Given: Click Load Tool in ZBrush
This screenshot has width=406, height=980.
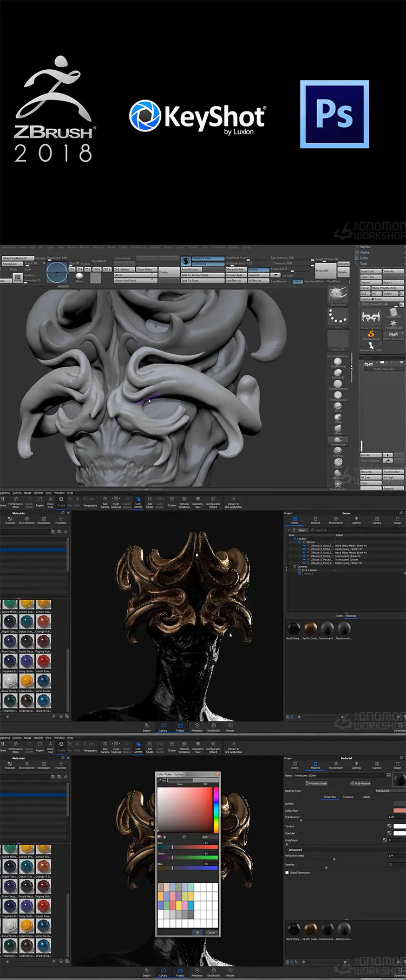Looking at the screenshot, I should (x=371, y=272).
